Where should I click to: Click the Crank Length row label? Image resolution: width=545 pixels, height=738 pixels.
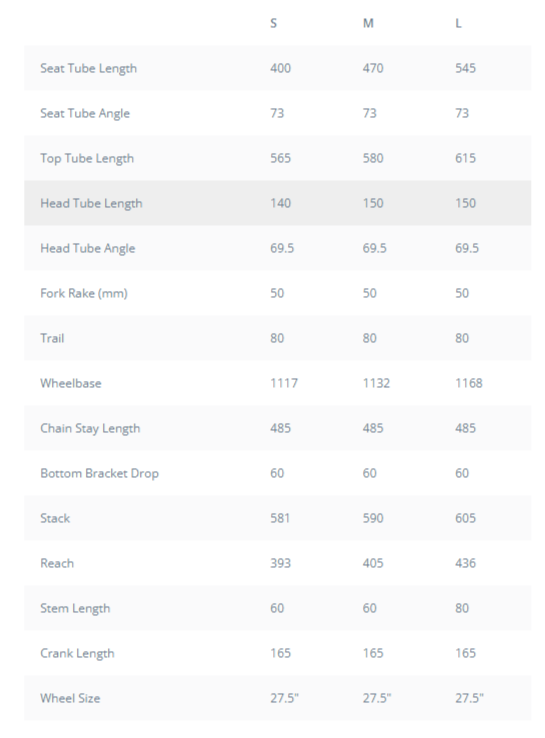tap(77, 653)
